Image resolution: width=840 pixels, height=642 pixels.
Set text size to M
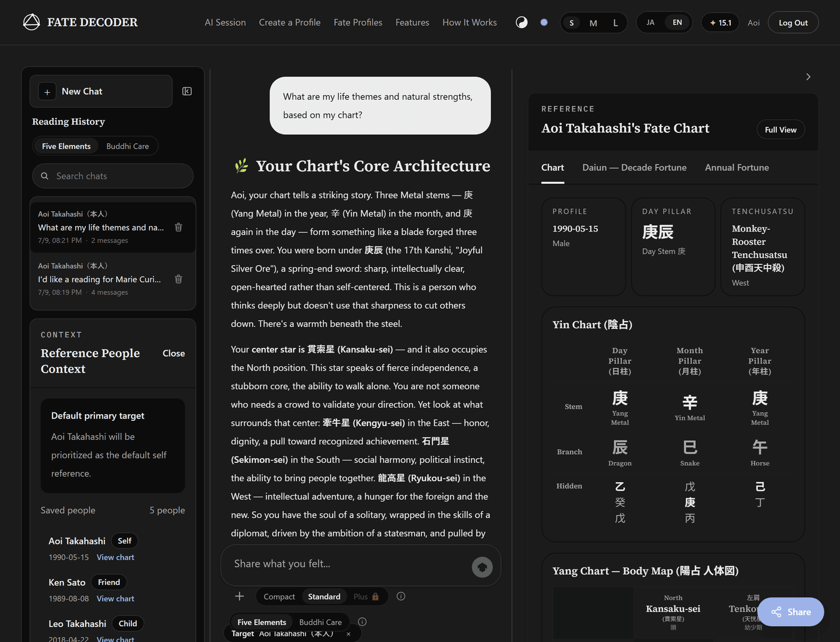click(593, 23)
